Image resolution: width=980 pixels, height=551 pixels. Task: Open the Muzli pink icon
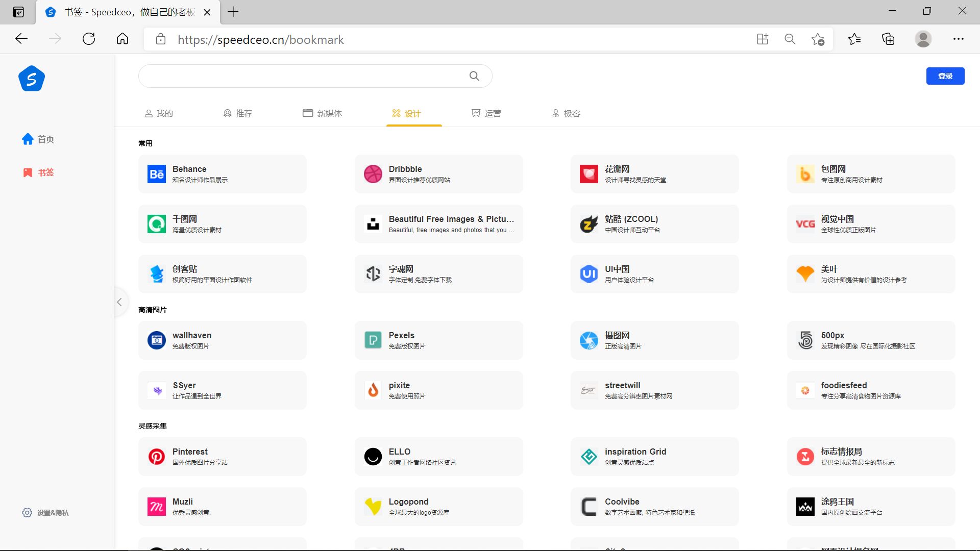(x=157, y=507)
